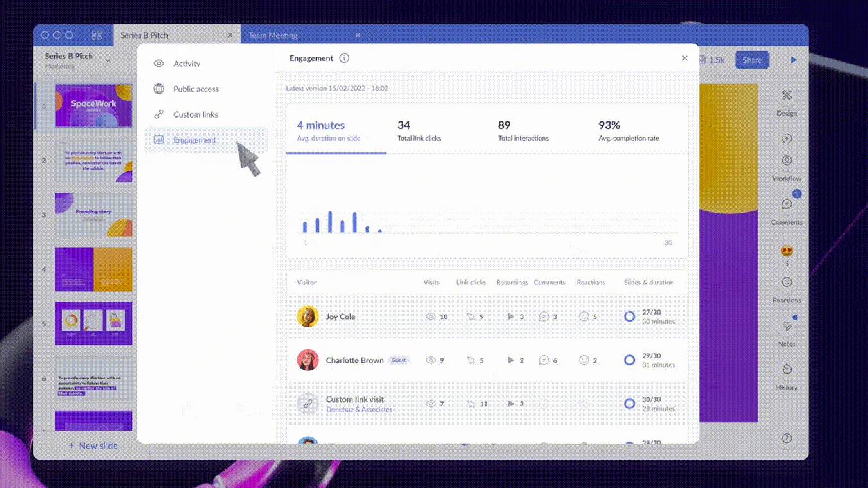This screenshot has height=488, width=868.
Task: Click Charlotte Brown's comments bubble icon
Action: 544,360
